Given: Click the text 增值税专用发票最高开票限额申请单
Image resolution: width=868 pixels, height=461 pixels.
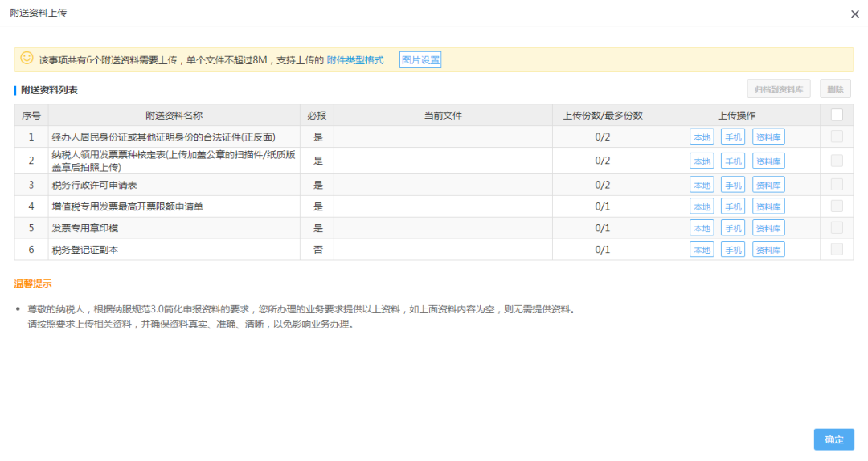Looking at the screenshot, I should point(127,206).
